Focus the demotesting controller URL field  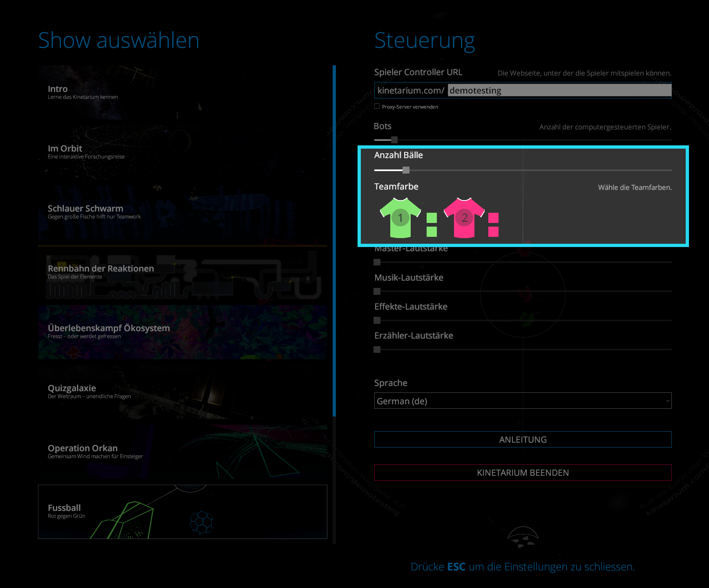pyautogui.click(x=559, y=90)
